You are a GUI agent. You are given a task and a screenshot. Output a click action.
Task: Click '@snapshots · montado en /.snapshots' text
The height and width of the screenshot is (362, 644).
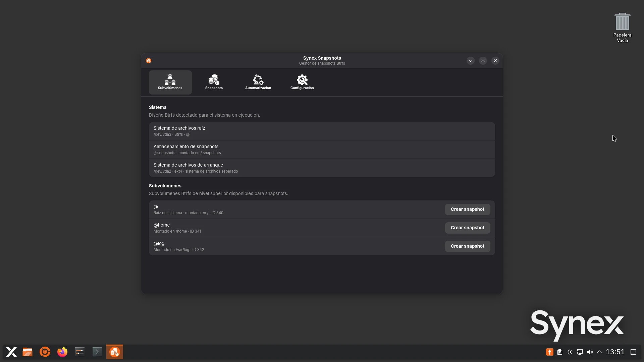coord(187,153)
